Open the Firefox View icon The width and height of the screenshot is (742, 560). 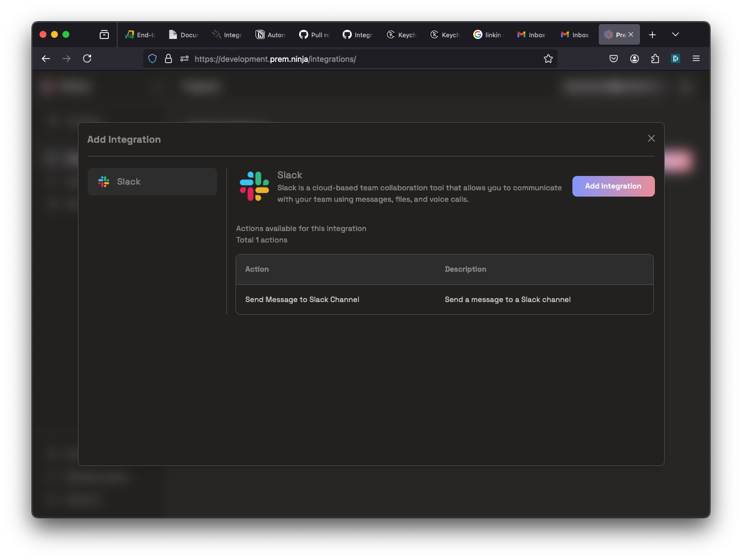pos(104,35)
